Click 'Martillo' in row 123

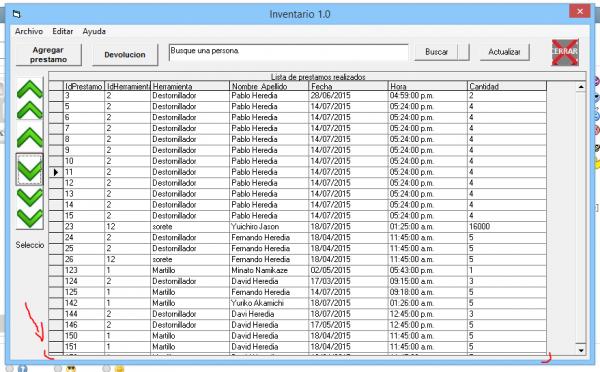click(163, 270)
